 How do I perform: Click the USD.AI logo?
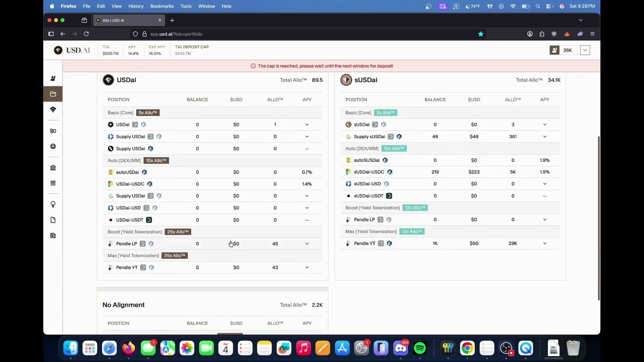coord(72,50)
